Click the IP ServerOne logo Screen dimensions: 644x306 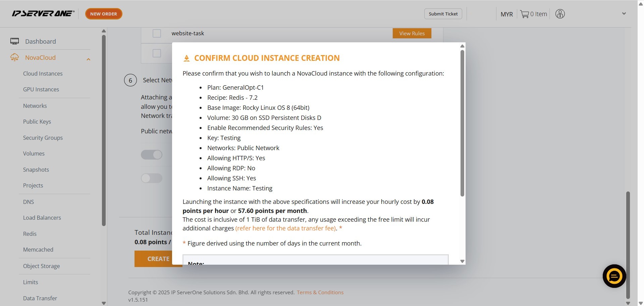[x=43, y=13]
